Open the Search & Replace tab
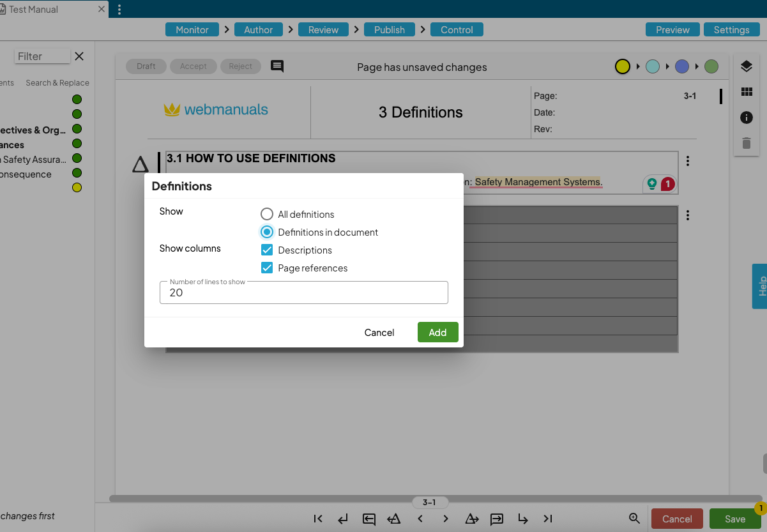Image resolution: width=767 pixels, height=532 pixels. (x=57, y=83)
